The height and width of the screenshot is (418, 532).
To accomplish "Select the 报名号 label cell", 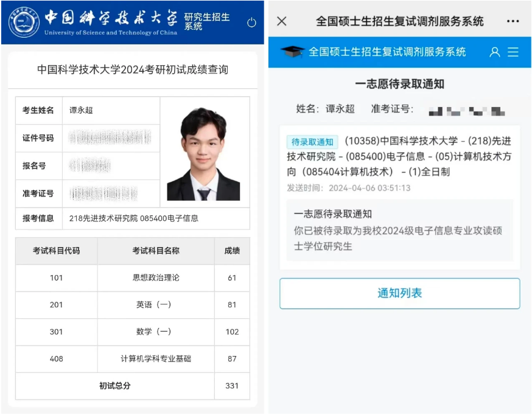I will [38, 165].
